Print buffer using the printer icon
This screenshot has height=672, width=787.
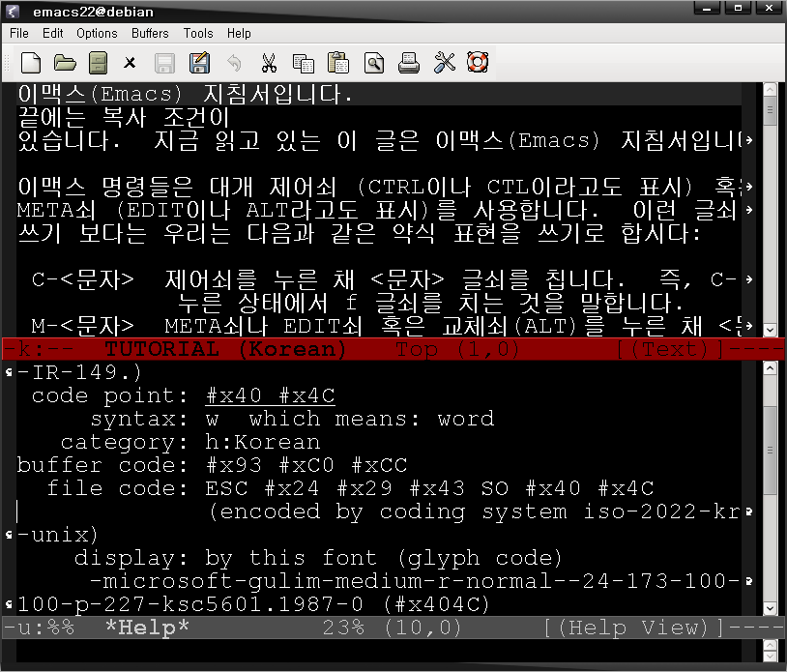point(409,64)
